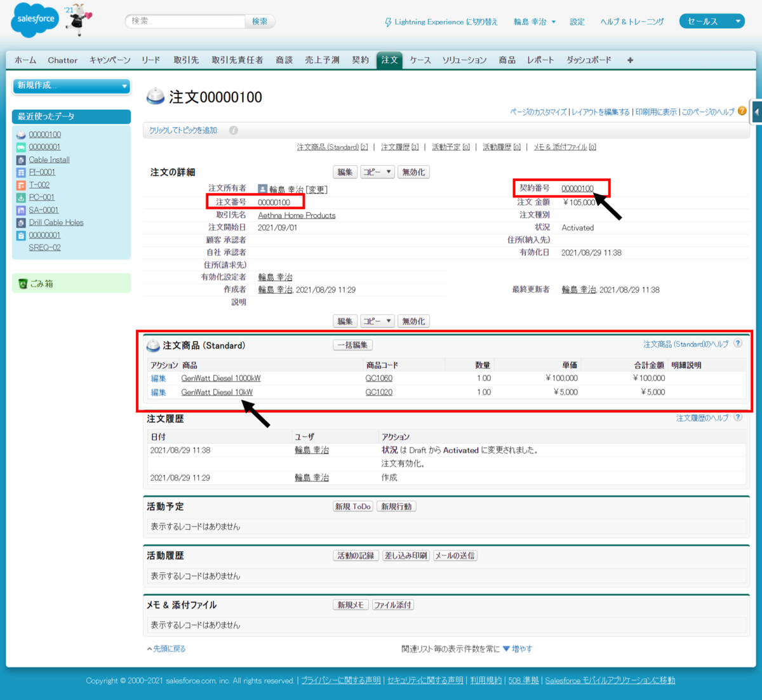Click 編集 for GenWatt Diesel 10kW row

coord(159,393)
